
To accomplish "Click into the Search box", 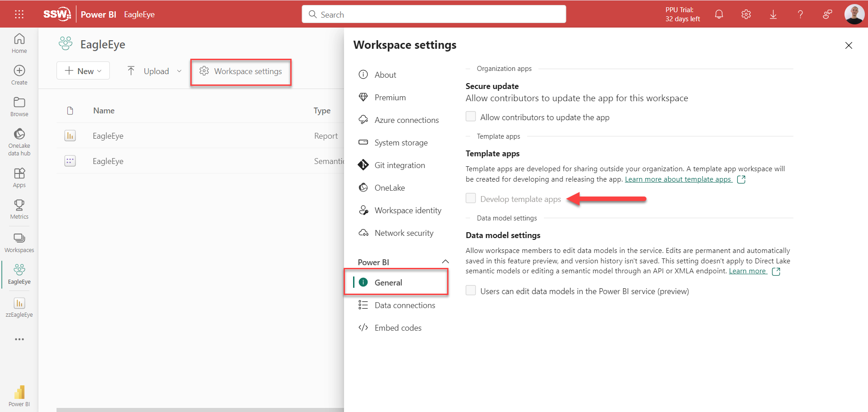I will tap(434, 14).
